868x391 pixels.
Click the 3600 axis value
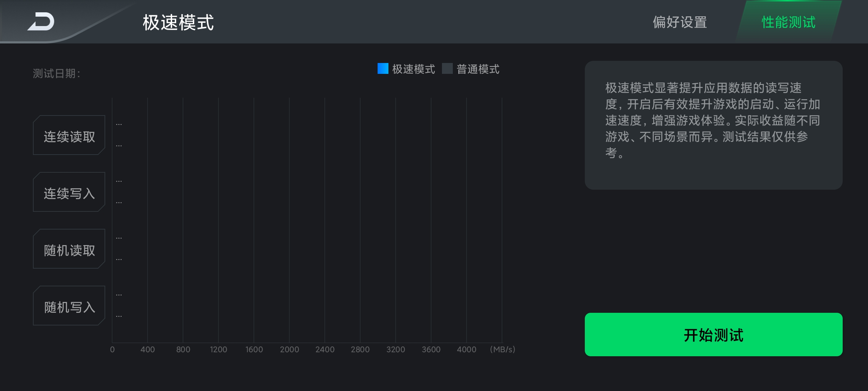point(431,349)
